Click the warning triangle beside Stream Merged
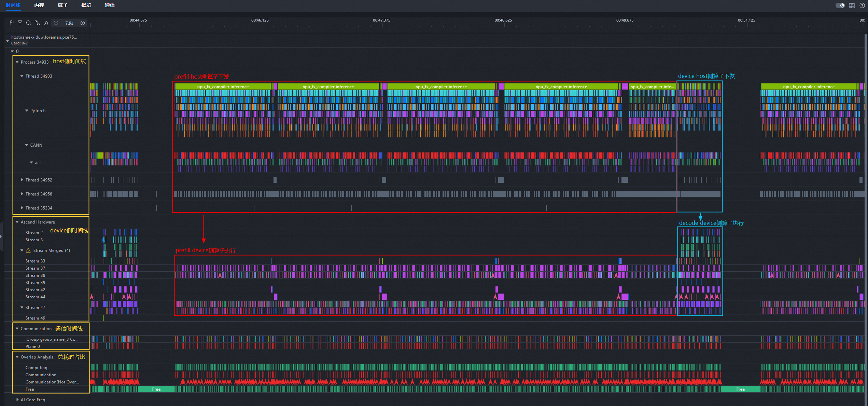Image resolution: width=868 pixels, height=406 pixels. pos(28,251)
